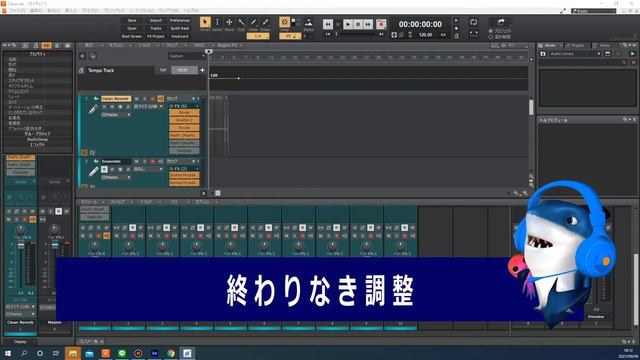The image size is (640, 360).
Task: Open the Region FX menu in track view
Action: point(229,45)
